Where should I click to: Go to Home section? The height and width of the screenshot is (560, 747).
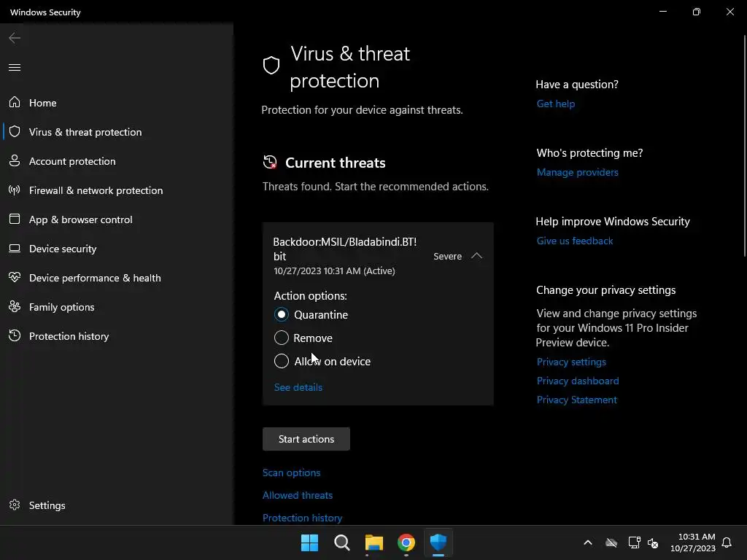click(43, 103)
